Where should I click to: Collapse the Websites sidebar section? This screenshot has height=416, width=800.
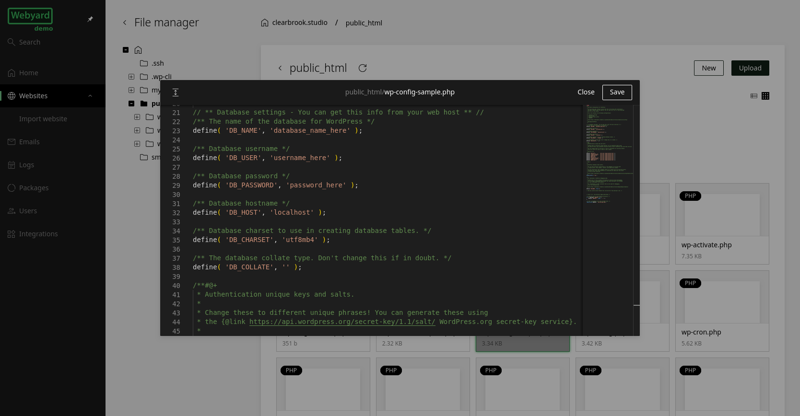90,96
